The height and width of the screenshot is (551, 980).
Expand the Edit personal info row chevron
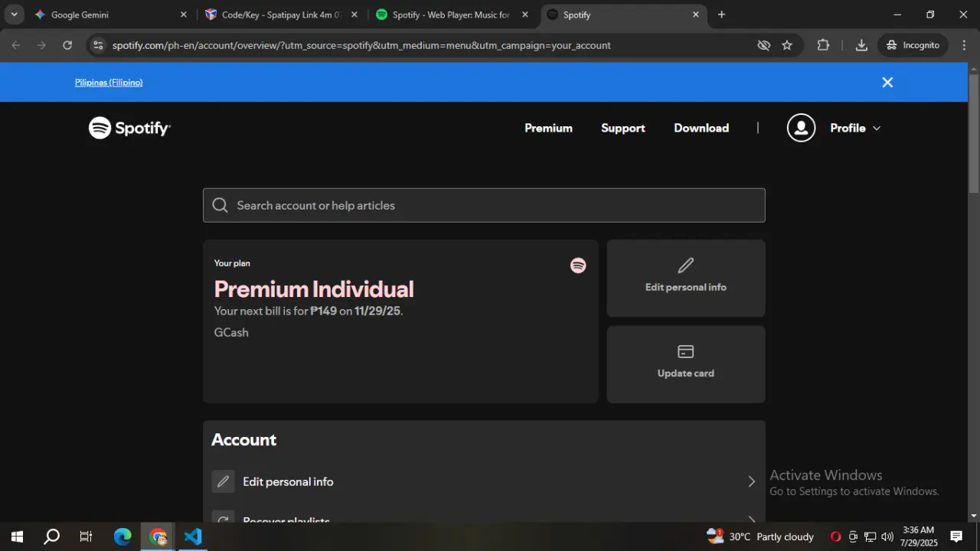[x=751, y=481]
